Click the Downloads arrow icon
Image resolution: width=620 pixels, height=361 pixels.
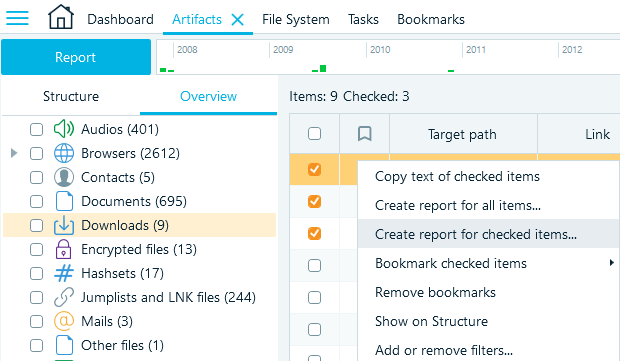(64, 225)
